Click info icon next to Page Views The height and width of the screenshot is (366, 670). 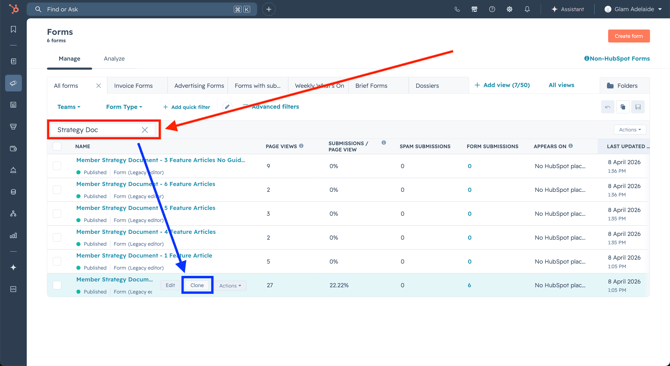coord(301,146)
